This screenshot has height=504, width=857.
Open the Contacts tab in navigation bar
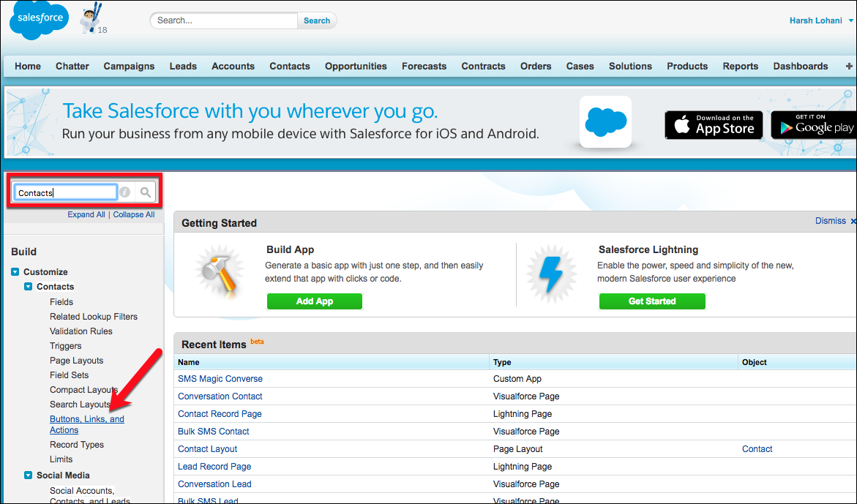tap(290, 66)
